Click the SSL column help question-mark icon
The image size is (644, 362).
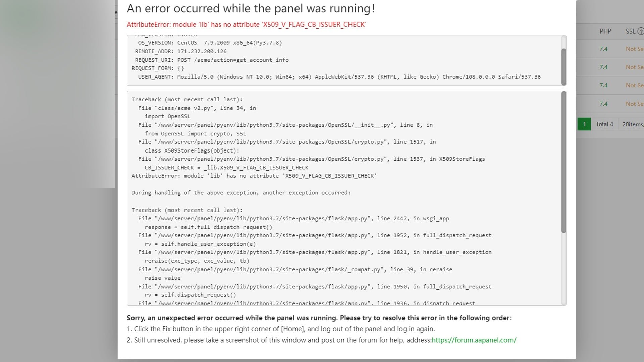click(640, 31)
